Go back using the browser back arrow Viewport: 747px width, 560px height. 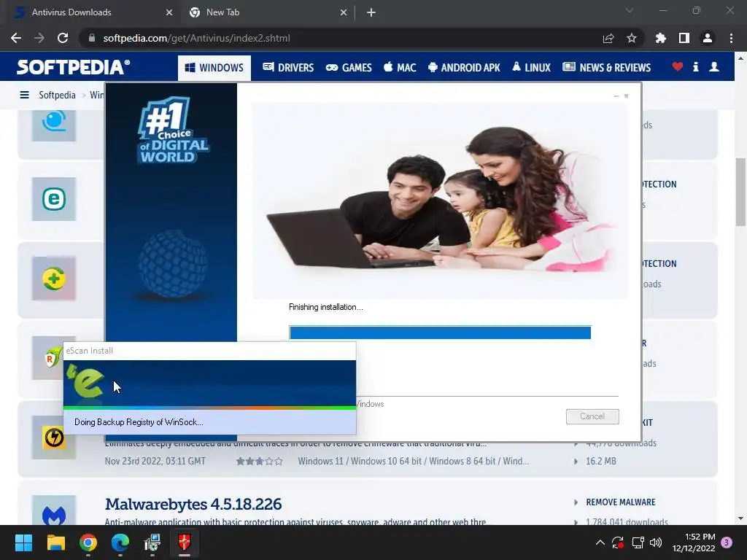16,38
